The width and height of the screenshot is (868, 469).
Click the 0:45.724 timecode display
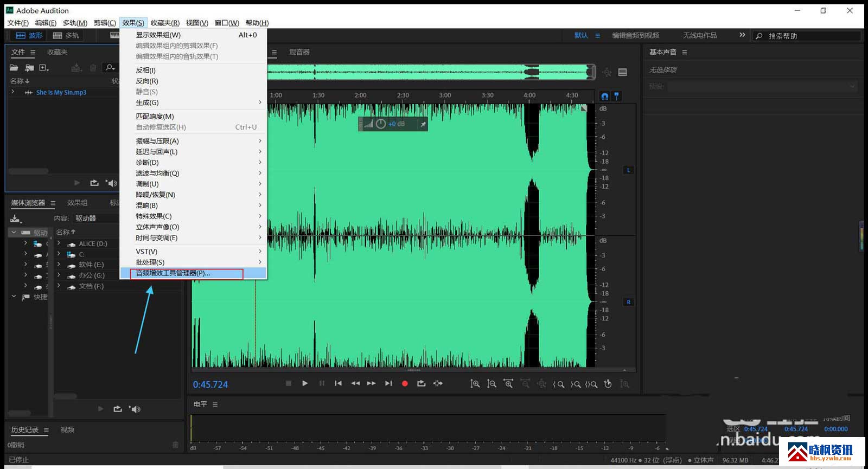[x=210, y=384]
